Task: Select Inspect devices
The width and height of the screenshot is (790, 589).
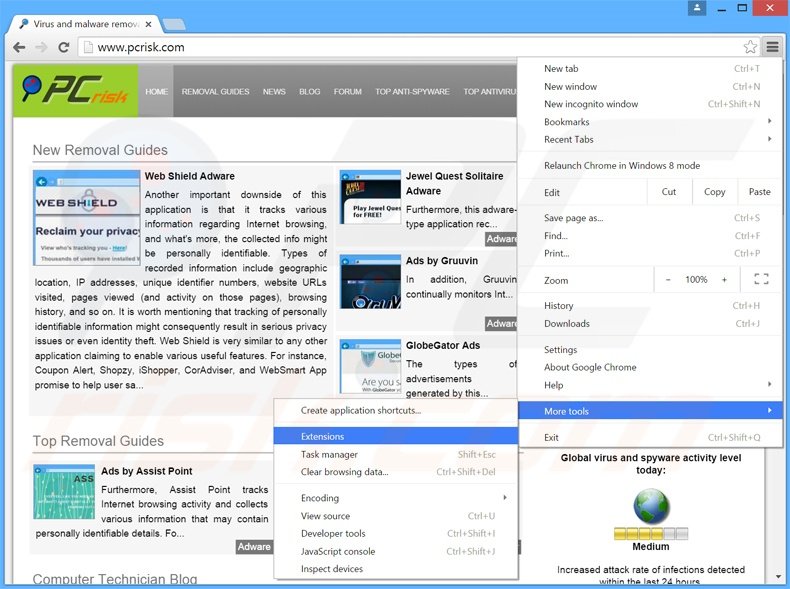Action: [396, 569]
